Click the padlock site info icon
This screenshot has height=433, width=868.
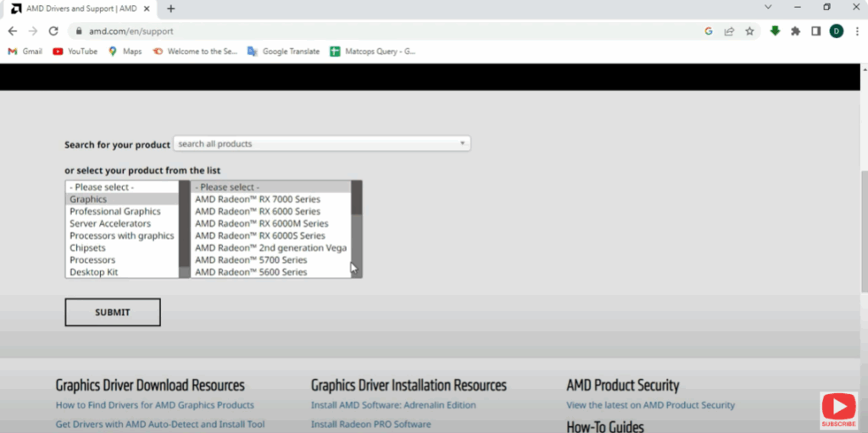(78, 31)
